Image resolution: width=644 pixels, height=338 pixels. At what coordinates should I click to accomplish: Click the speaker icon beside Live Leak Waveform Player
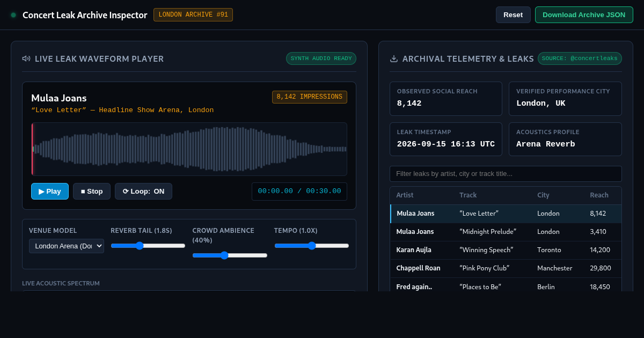[x=26, y=58]
